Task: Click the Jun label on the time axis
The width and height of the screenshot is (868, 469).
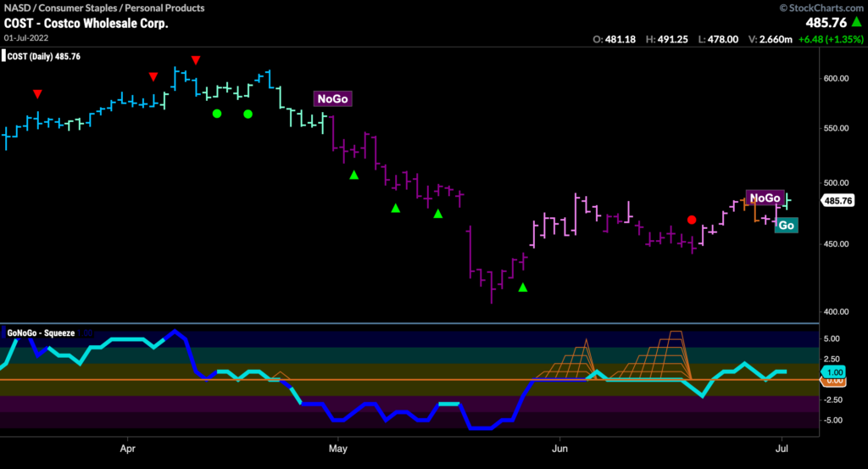Action: pyautogui.click(x=559, y=449)
